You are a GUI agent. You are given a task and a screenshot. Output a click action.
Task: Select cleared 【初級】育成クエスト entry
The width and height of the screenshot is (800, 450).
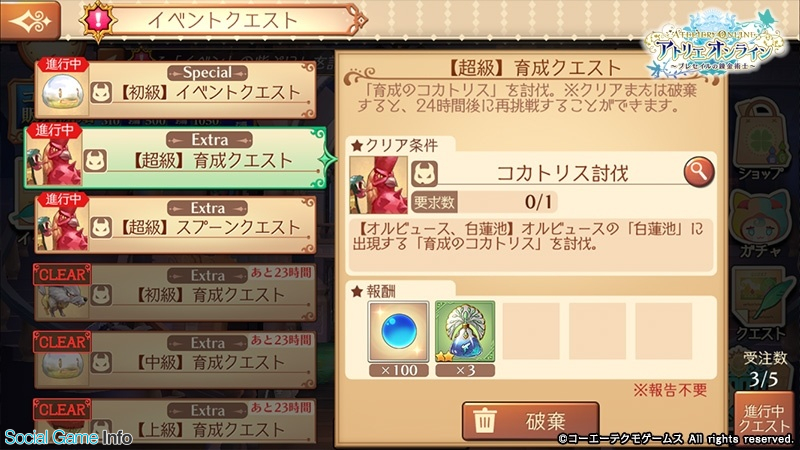[176, 292]
